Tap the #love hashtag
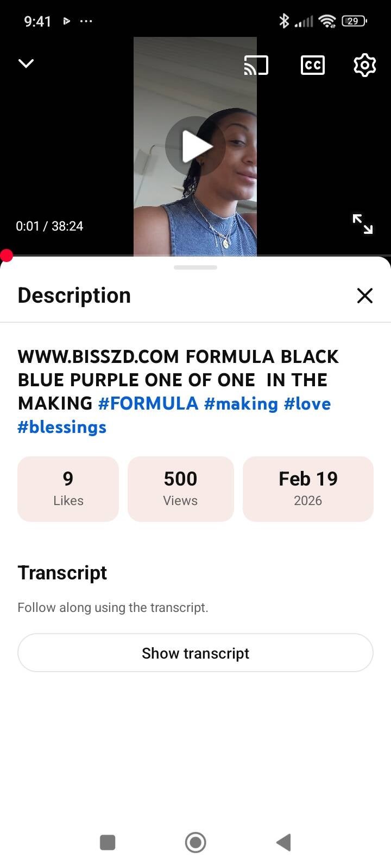Image resolution: width=391 pixels, height=868 pixels. click(x=307, y=404)
